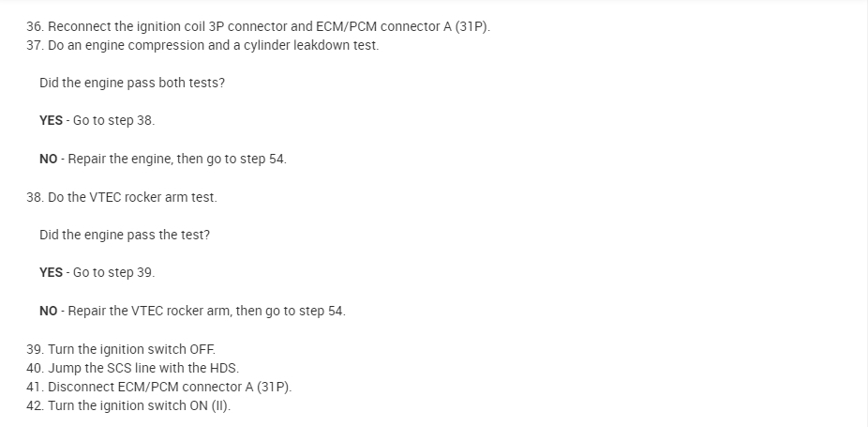Click step 42 'Turn the ignition switch ON (II)'

point(129,405)
